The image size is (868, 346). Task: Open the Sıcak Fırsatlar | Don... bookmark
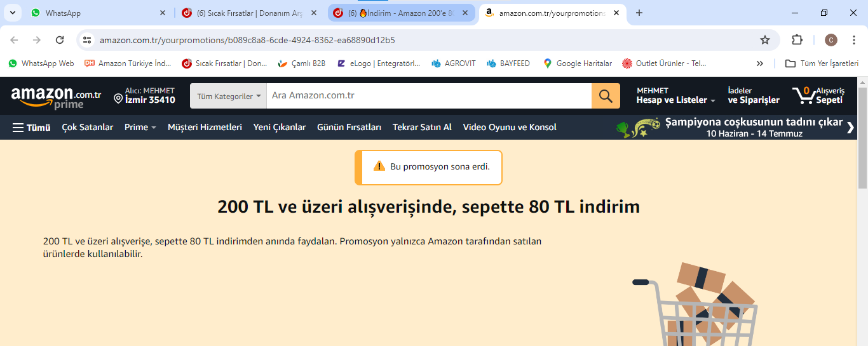point(224,63)
